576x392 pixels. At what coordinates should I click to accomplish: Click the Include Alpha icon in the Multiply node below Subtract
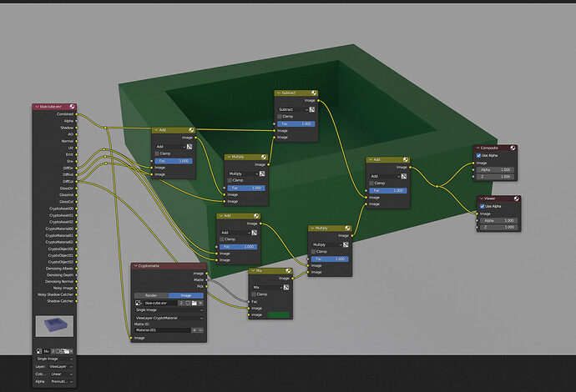coord(262,173)
